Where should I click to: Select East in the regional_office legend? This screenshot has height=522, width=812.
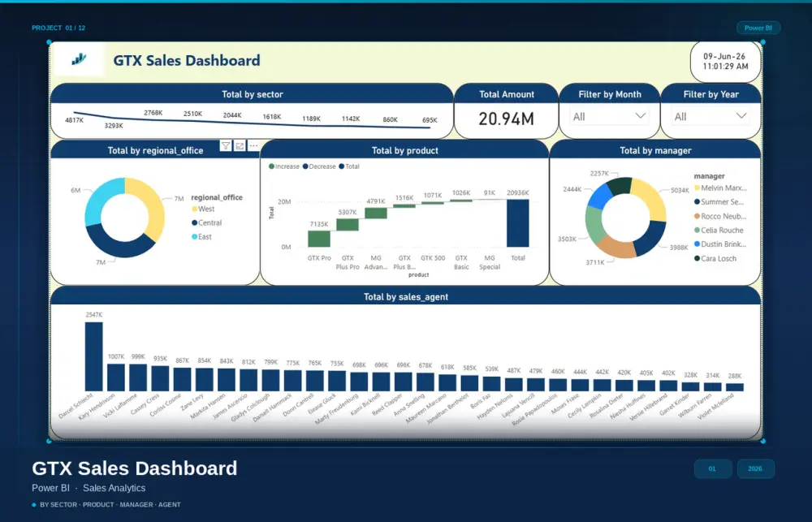coord(201,237)
